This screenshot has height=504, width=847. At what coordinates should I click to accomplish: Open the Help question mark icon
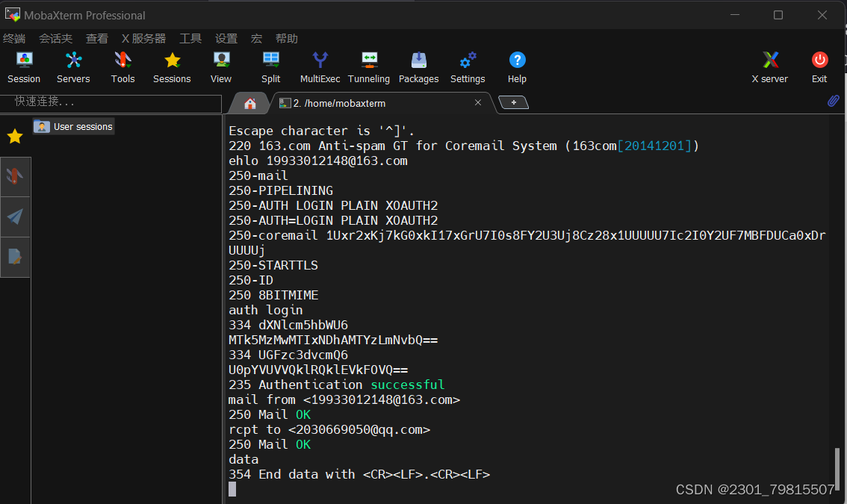coord(517,67)
